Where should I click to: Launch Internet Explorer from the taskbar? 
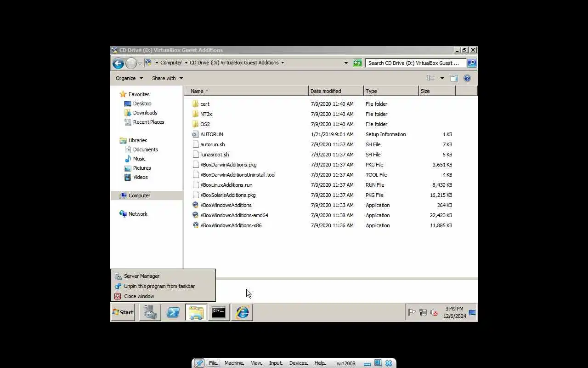pos(242,312)
